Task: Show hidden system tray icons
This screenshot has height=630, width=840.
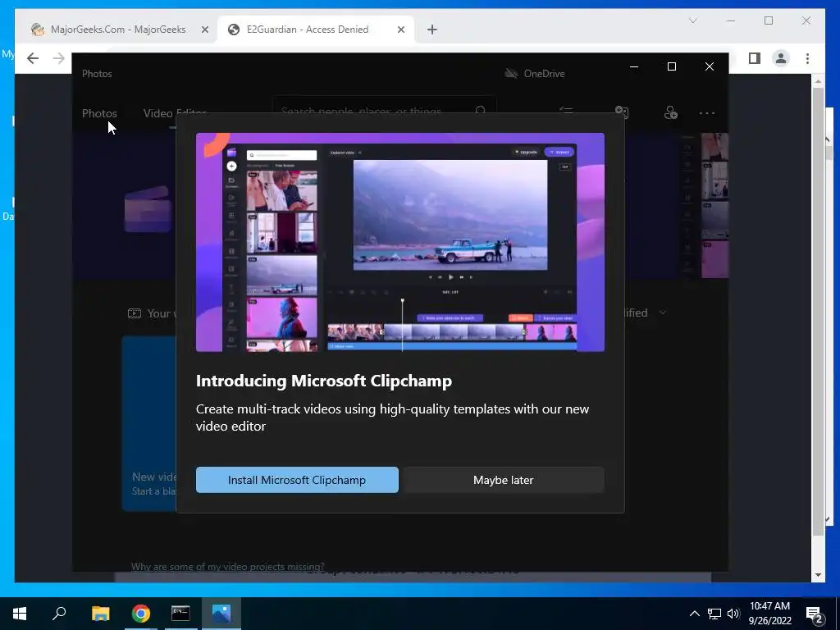Action: point(694,614)
